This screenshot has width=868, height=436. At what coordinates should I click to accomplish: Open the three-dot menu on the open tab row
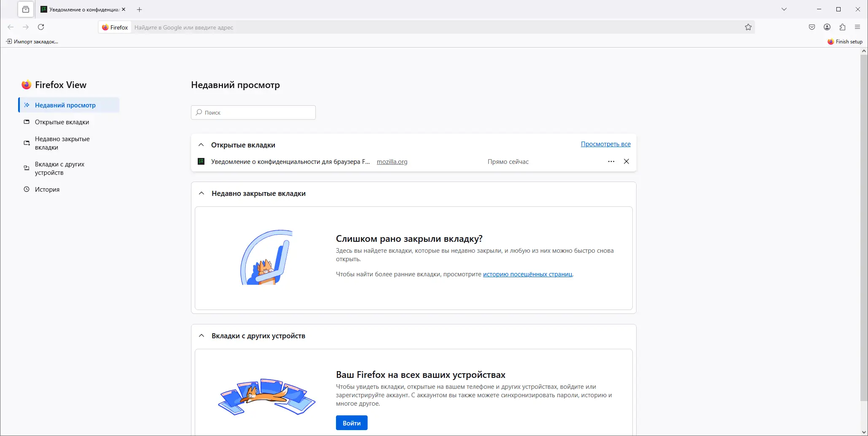[611, 161]
